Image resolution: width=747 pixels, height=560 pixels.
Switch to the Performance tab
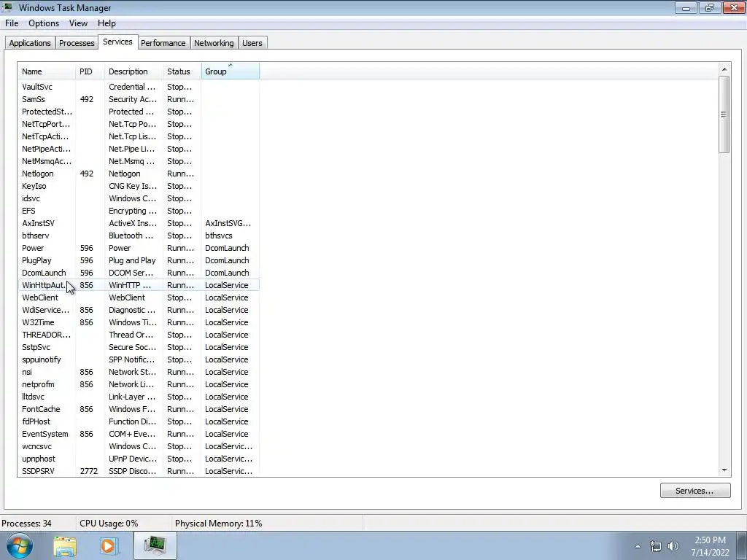click(x=163, y=43)
